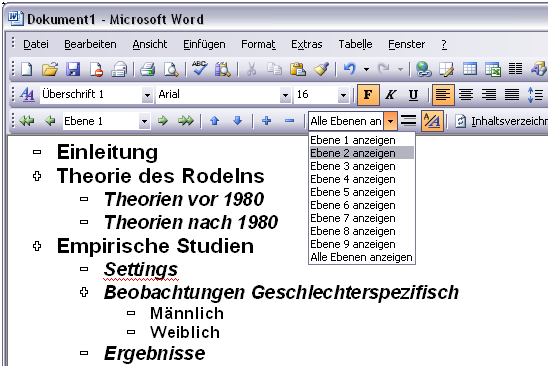The width and height of the screenshot is (548, 366).
Task: Open the Ansicht menu
Action: coord(150,44)
